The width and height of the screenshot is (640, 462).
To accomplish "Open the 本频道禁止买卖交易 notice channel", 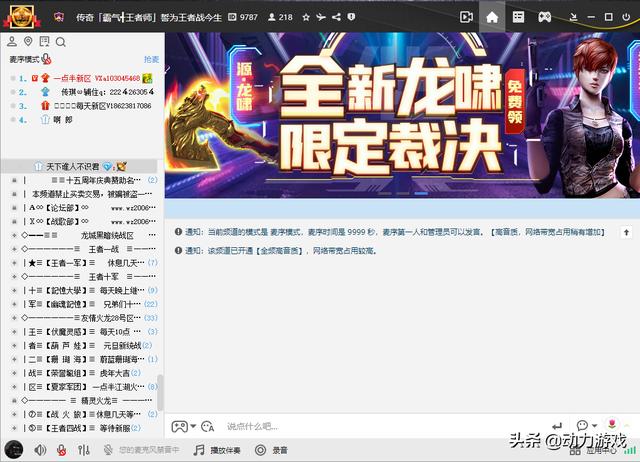I will [x=84, y=194].
